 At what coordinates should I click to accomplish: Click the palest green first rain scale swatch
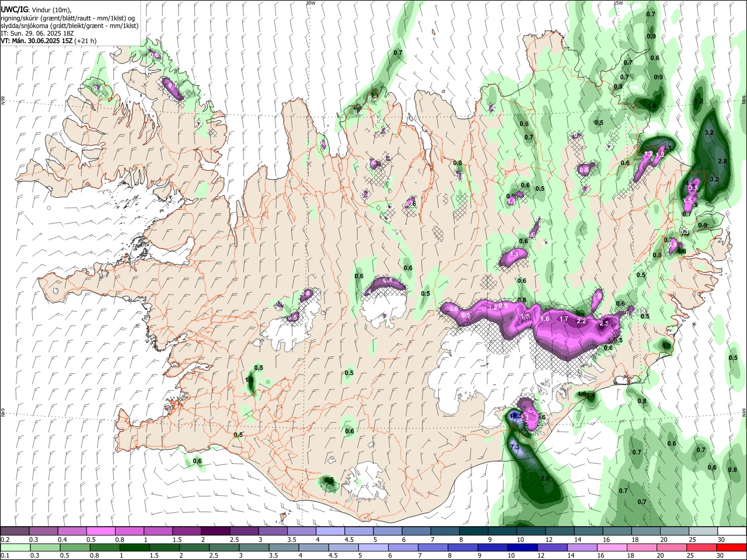(15, 547)
